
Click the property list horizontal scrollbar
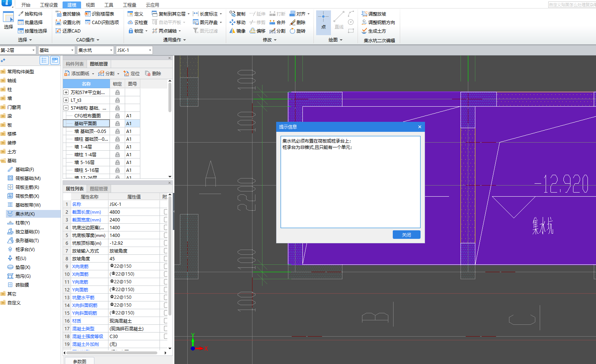(112, 353)
